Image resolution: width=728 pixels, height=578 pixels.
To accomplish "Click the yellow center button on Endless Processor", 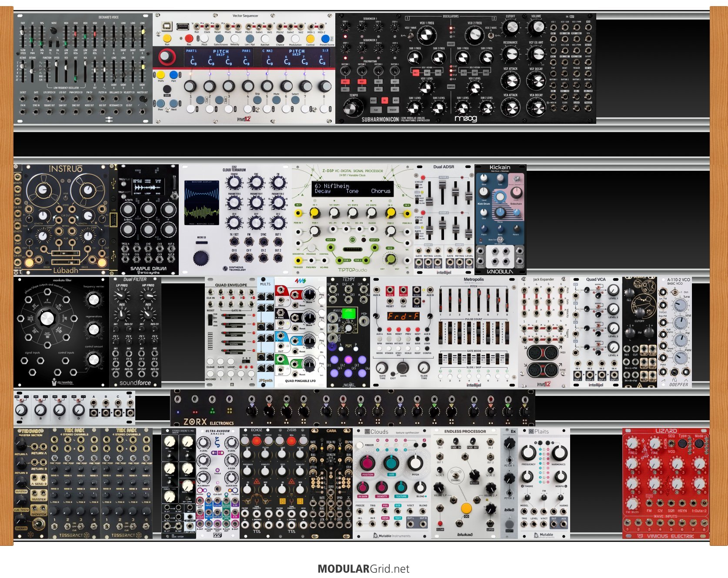I will click(x=466, y=508).
